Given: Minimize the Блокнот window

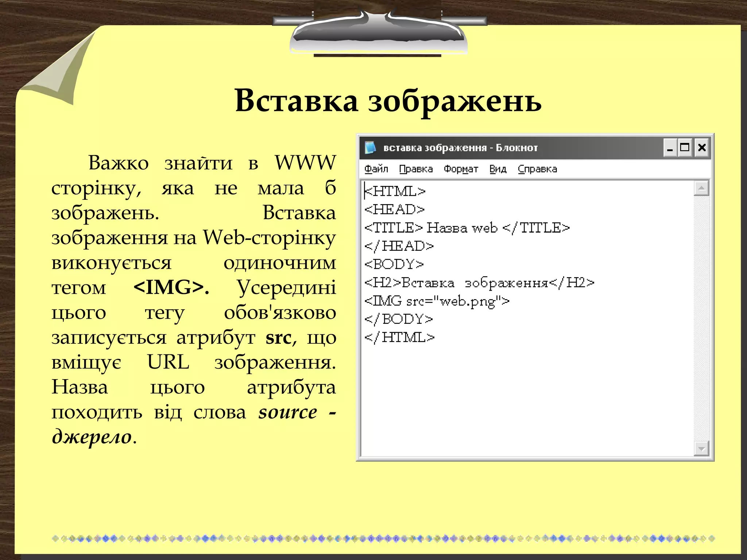Looking at the screenshot, I should 670,148.
